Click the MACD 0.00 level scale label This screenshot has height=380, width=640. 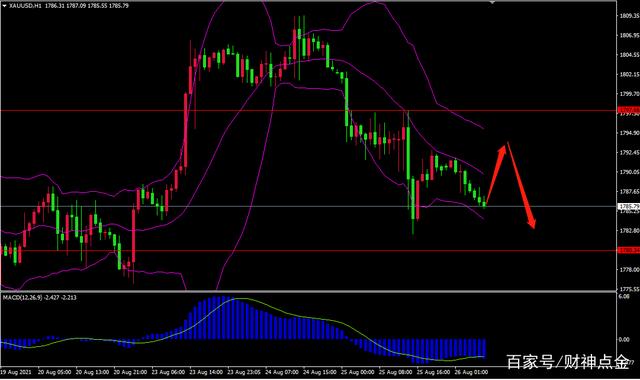[x=624, y=340]
